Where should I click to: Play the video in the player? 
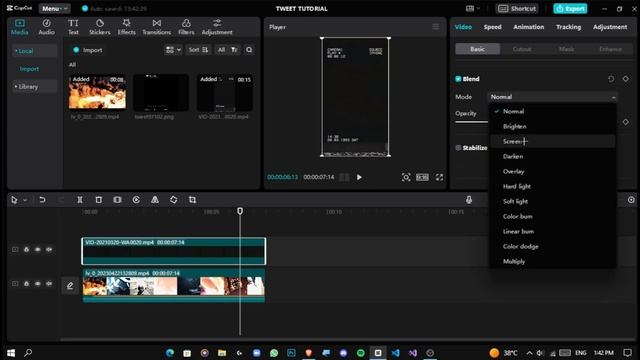[x=359, y=177]
